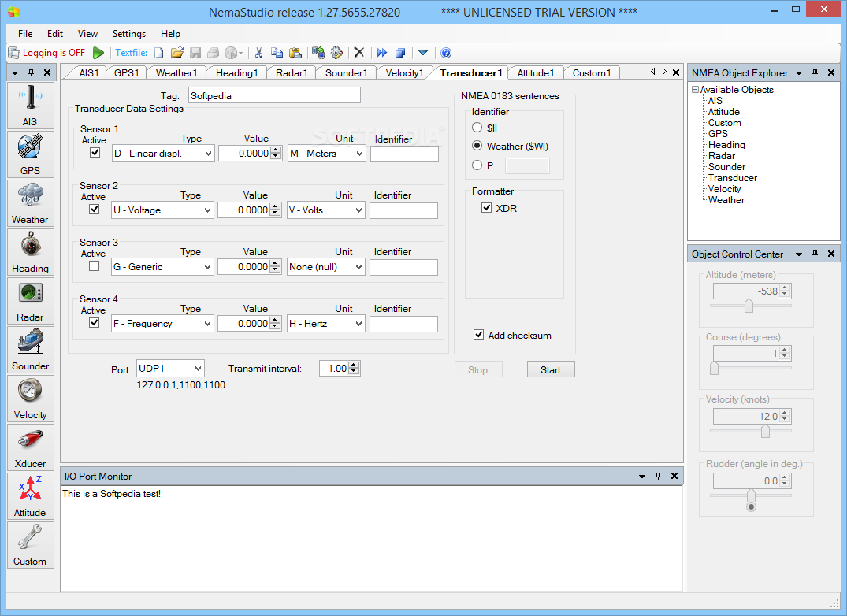
Task: Open the Sensor 3 Generic type dropdown
Action: [x=162, y=267]
